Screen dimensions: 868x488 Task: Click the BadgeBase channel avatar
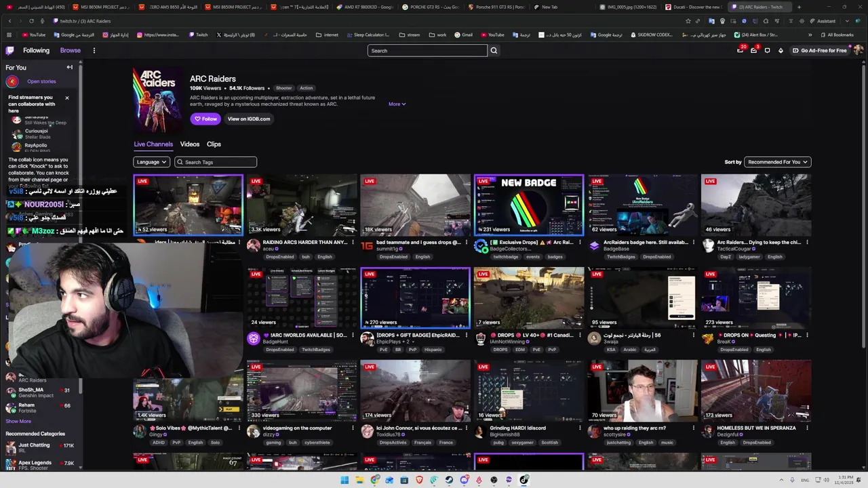[x=594, y=245]
